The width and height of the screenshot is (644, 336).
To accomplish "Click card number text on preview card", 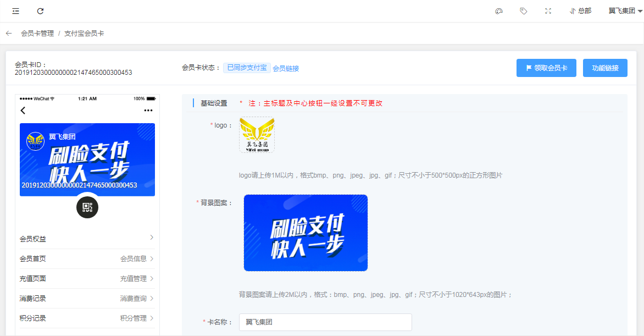I will tap(79, 185).
